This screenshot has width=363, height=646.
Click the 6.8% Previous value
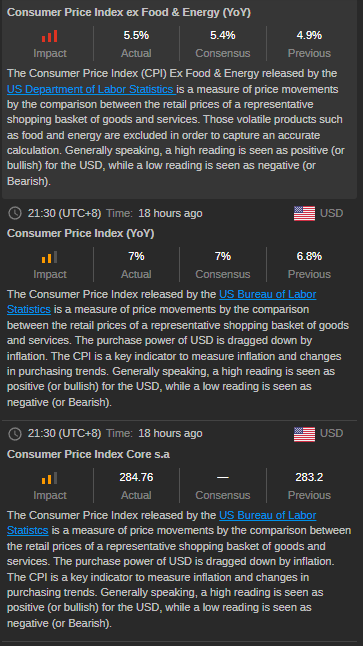click(309, 257)
